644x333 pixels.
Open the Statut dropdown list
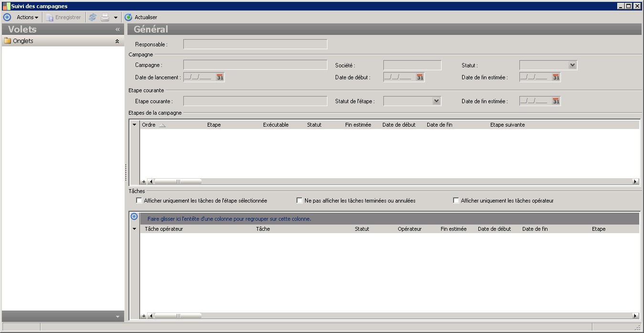[572, 65]
